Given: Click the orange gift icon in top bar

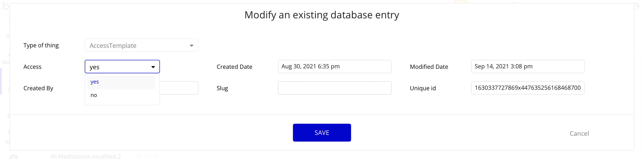Looking at the screenshot, I should point(461,2).
